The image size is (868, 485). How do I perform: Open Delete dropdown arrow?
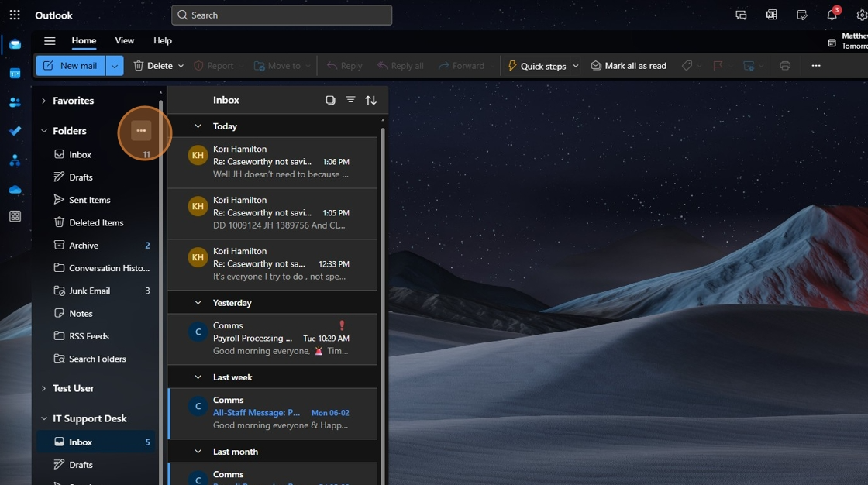(181, 66)
